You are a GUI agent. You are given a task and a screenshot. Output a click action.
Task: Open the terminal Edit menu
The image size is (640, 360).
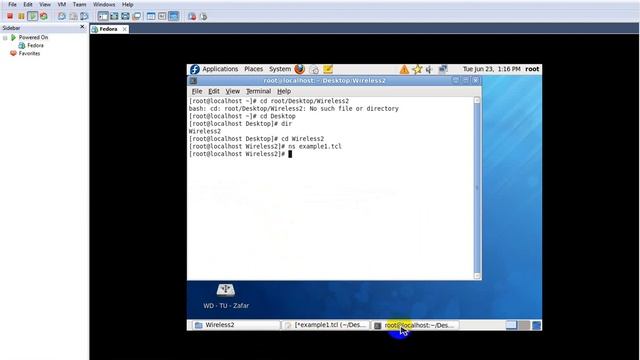(x=214, y=91)
